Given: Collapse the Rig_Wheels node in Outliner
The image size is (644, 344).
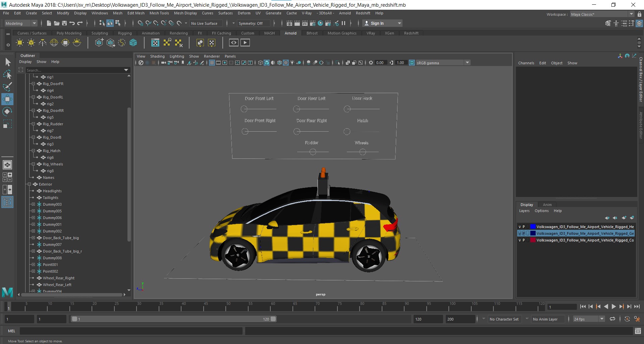Looking at the screenshot, I should pyautogui.click(x=33, y=164).
